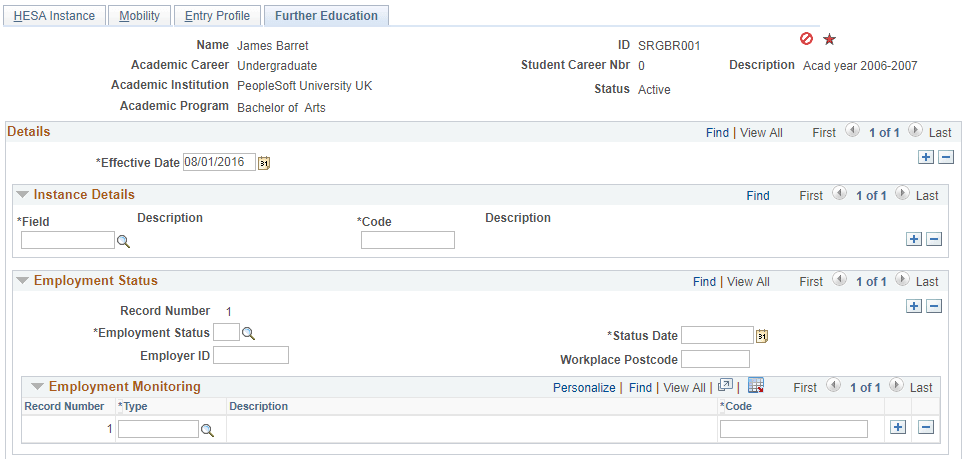Delete the Employment Monitoring row

point(926,427)
